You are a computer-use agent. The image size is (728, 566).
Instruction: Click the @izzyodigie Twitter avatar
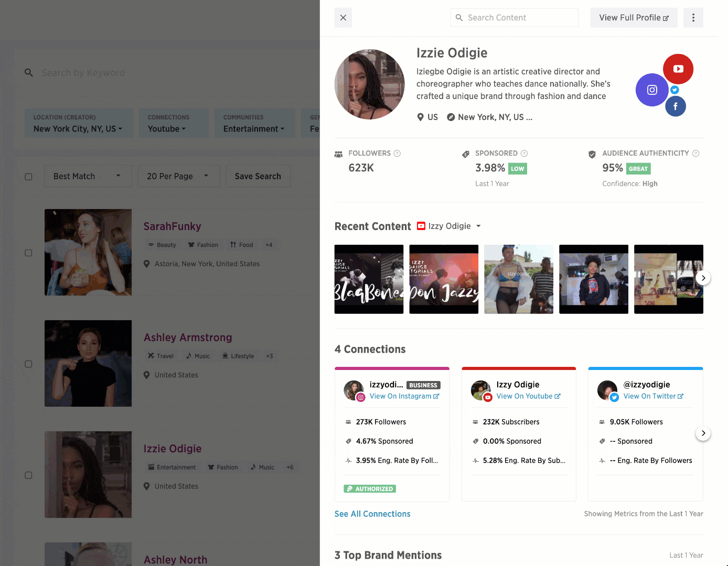(x=608, y=390)
